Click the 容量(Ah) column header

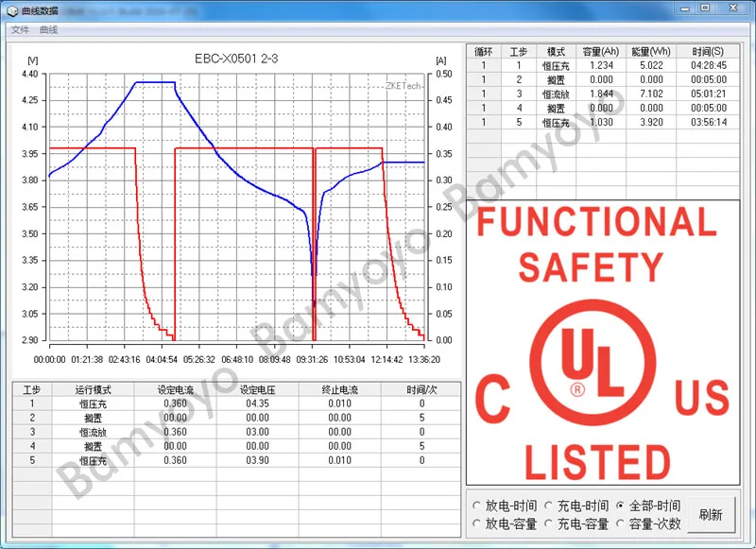click(x=601, y=52)
